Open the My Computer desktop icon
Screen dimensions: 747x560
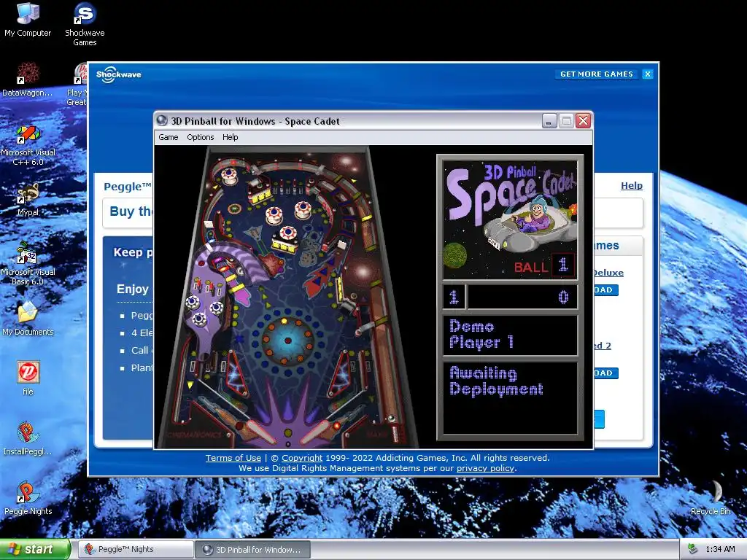coord(28,19)
